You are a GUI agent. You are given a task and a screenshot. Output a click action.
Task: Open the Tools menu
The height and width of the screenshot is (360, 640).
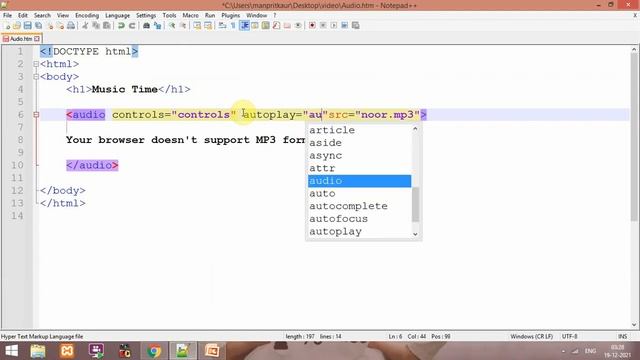[169, 16]
